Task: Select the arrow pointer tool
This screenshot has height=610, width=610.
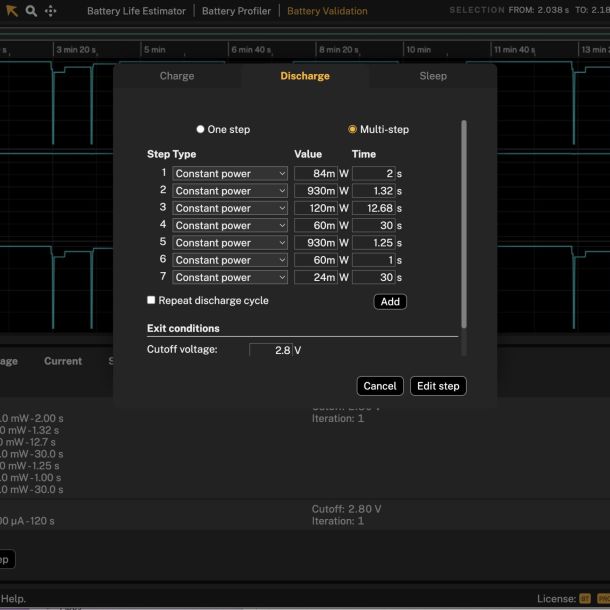Action: coord(12,11)
